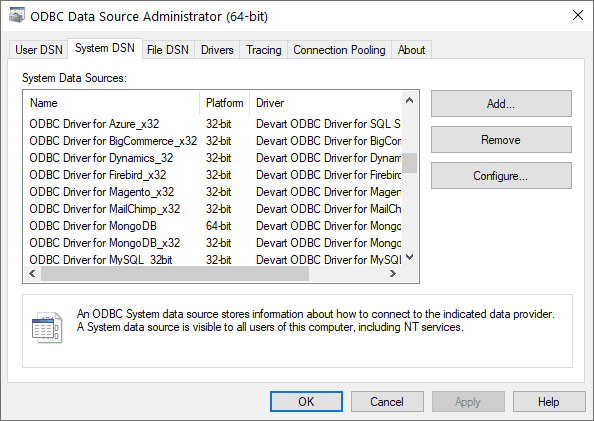The width and height of the screenshot is (594, 421).
Task: Select ODBC Driver for BigCommerce_x32
Action: (x=113, y=141)
